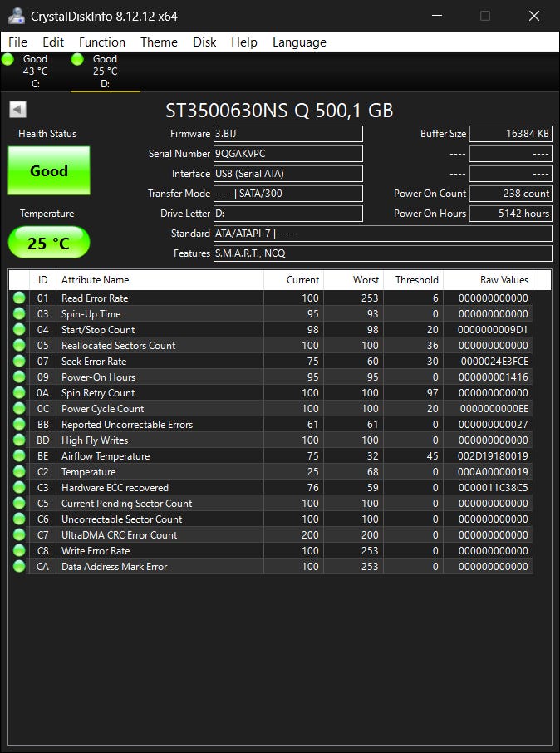Open the Language menu

(x=299, y=42)
